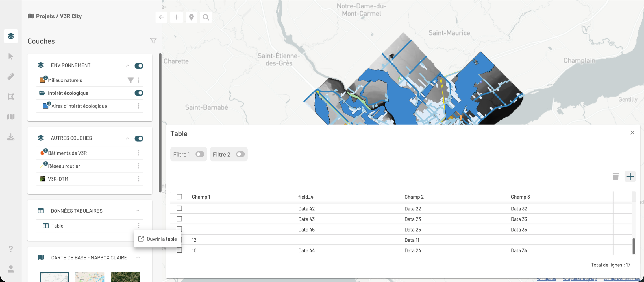
Task: Click the trash delete icon in Table
Action: click(x=616, y=177)
